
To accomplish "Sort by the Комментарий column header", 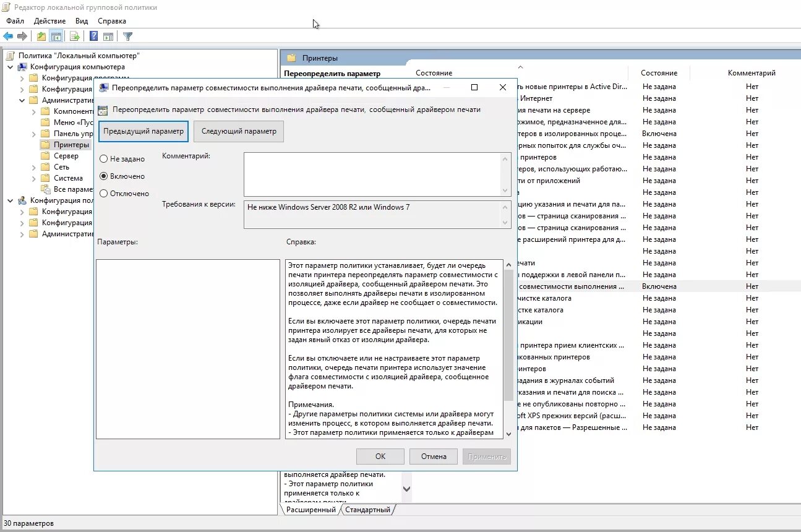I will point(752,73).
